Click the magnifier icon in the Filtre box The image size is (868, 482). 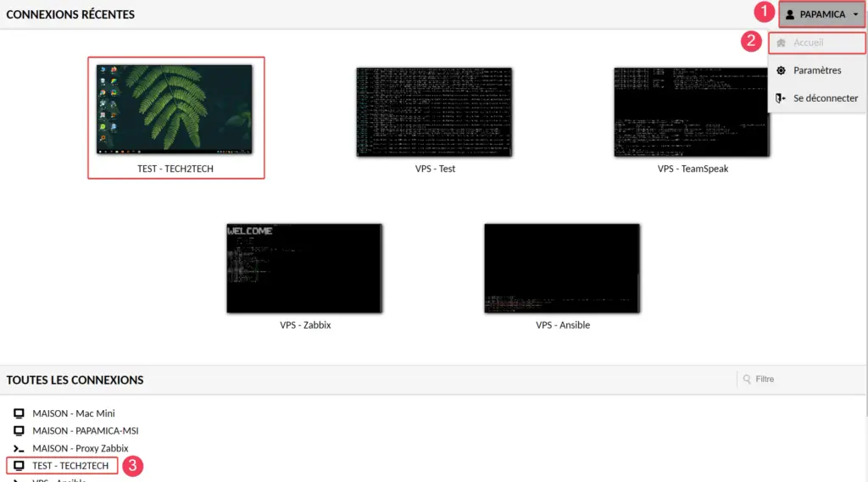[747, 380]
